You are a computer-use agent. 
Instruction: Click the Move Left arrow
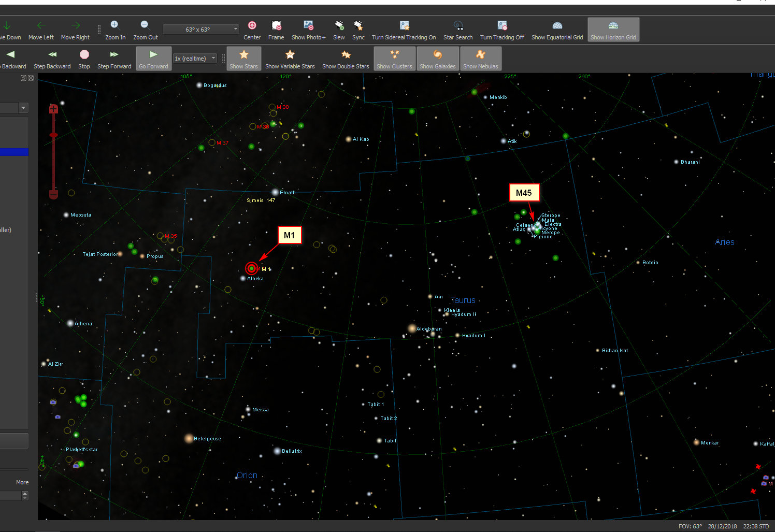click(41, 30)
